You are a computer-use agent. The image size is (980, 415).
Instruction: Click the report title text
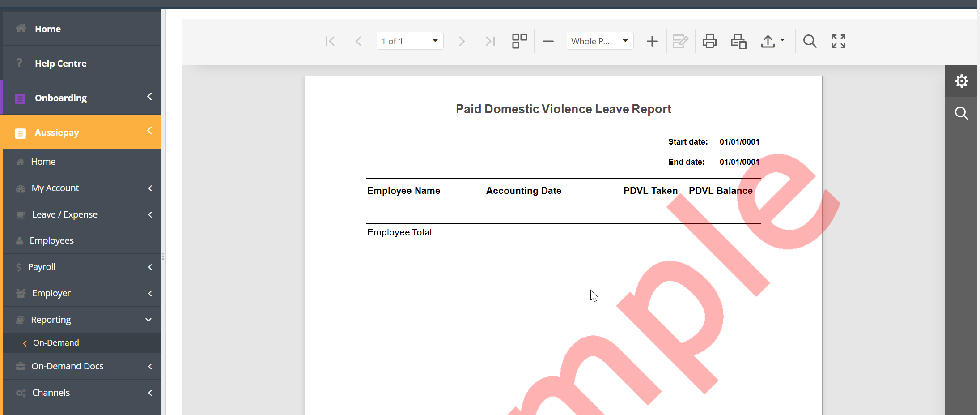tap(564, 109)
